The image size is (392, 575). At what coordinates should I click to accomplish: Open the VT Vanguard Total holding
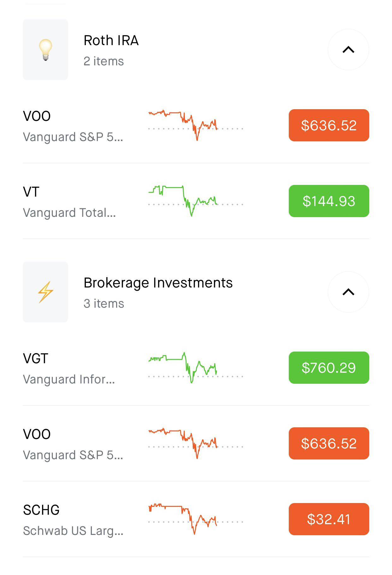[x=196, y=201]
